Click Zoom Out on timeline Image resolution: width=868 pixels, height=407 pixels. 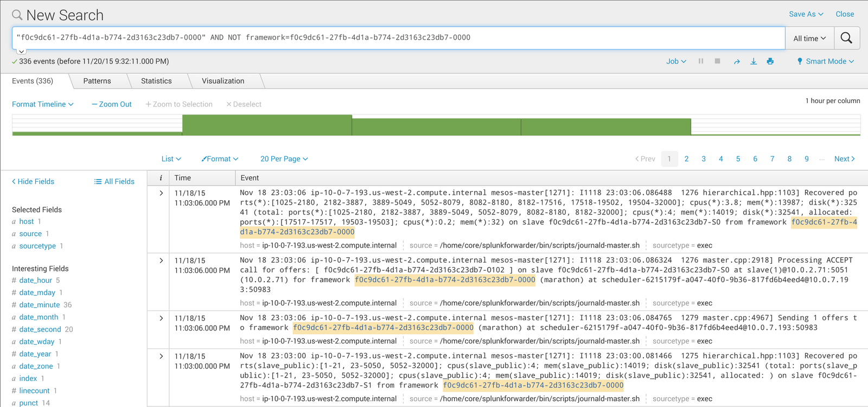(112, 104)
